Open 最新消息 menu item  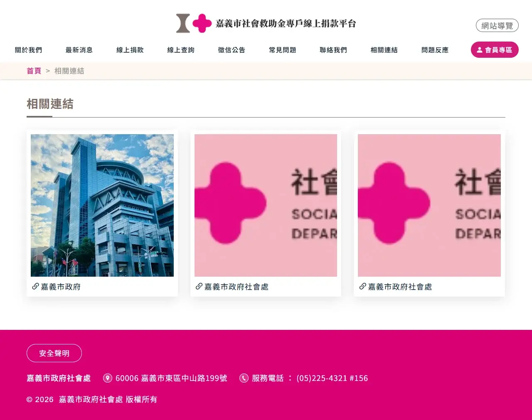pyautogui.click(x=79, y=50)
